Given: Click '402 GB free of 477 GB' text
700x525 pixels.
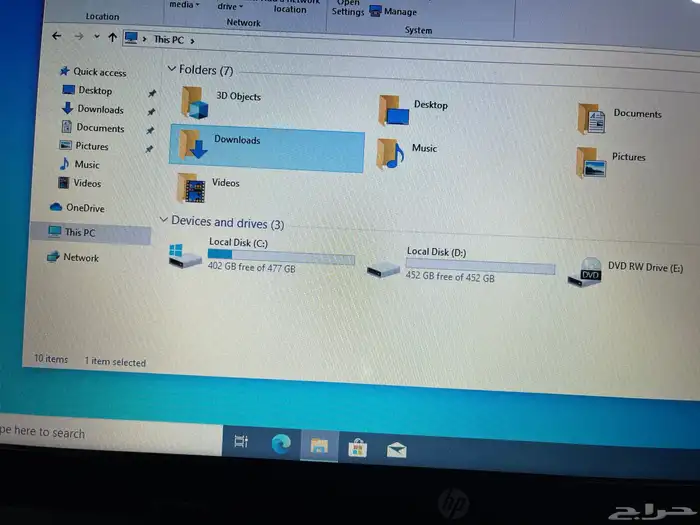Looking at the screenshot, I should [x=251, y=267].
